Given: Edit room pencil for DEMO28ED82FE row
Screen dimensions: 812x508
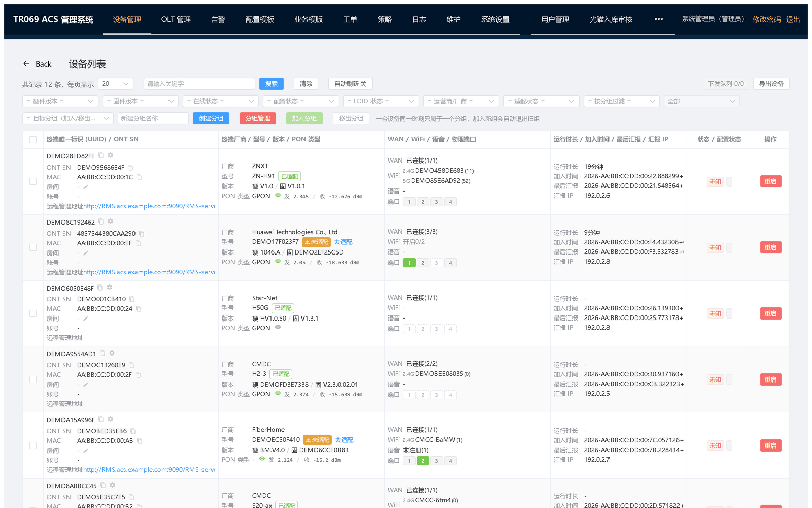Looking at the screenshot, I should (86, 187).
